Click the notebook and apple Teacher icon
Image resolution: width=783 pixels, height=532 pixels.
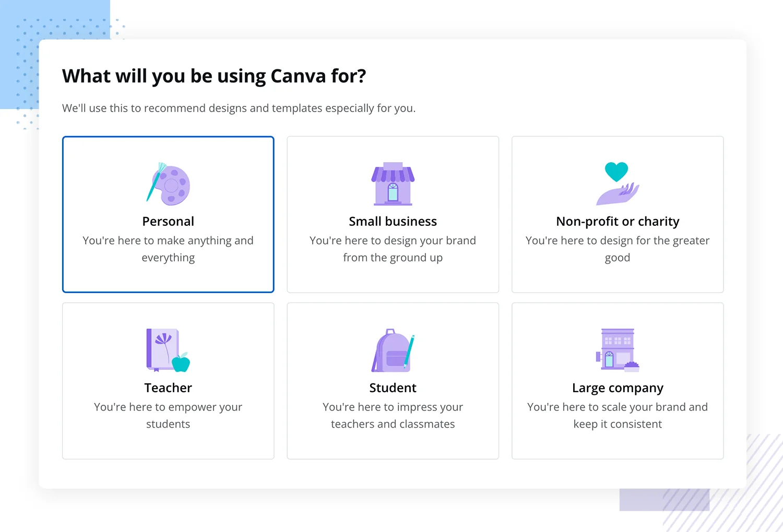(x=168, y=350)
